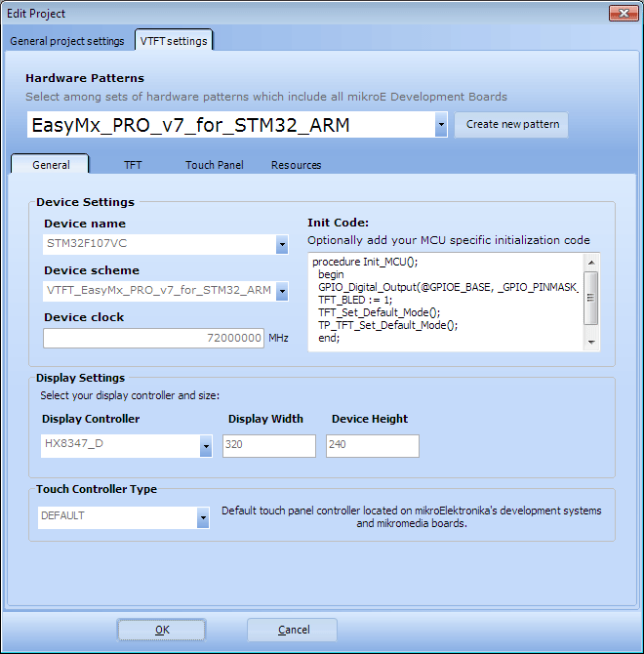Confirm settings with the OK button
This screenshot has width=644, height=654.
pos(162,630)
